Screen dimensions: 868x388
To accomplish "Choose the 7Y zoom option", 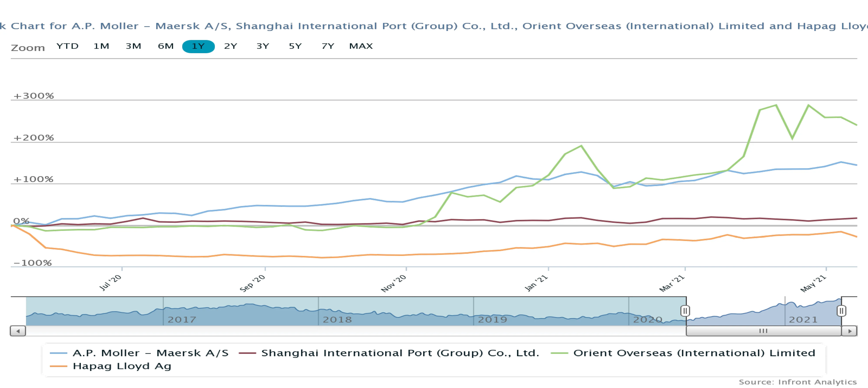I will (x=327, y=46).
